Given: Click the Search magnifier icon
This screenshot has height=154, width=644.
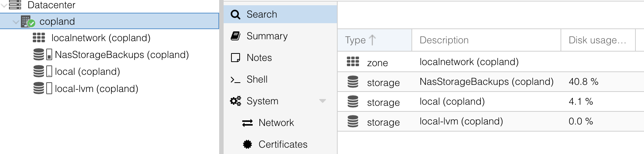Looking at the screenshot, I should [236, 15].
